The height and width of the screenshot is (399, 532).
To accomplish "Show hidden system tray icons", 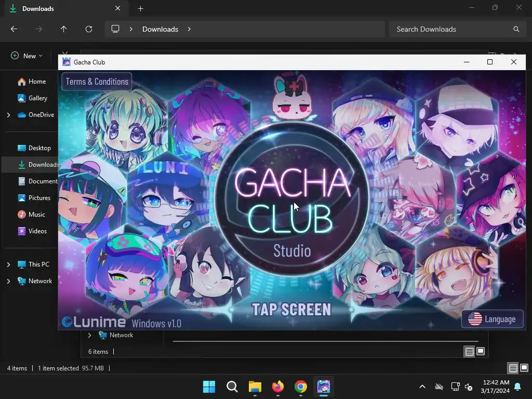I will pyautogui.click(x=422, y=387).
